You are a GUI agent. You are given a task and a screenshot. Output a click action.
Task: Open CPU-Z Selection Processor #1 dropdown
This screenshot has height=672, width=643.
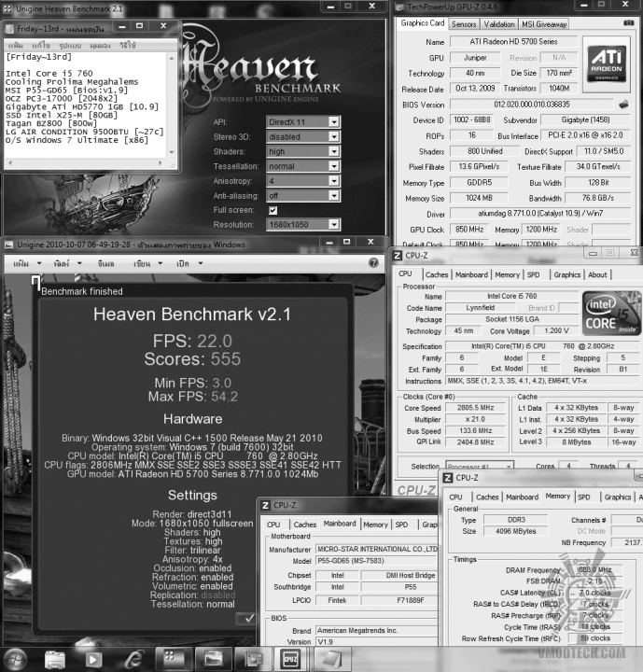[x=480, y=466]
